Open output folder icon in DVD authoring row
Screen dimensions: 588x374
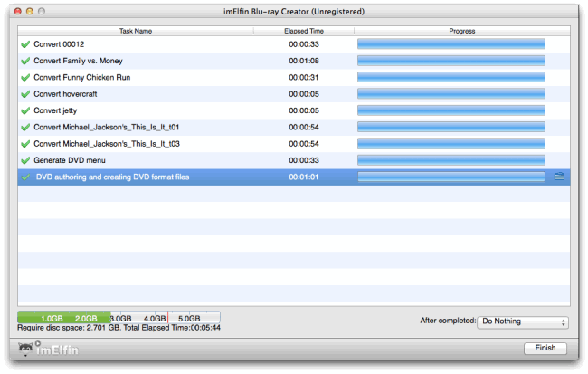[559, 176]
